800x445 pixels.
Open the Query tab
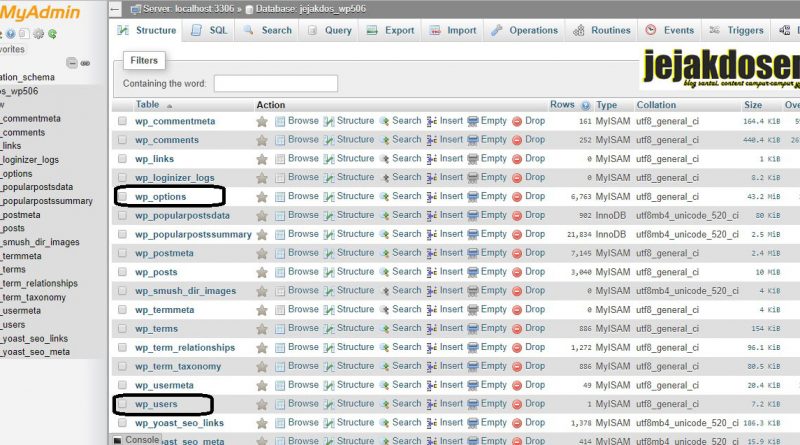coord(330,31)
